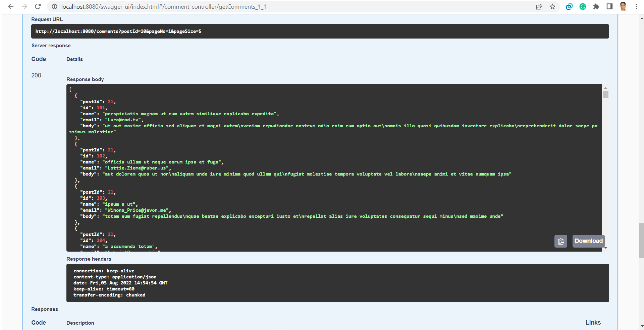Click the 'Server response' label

[x=51, y=46]
